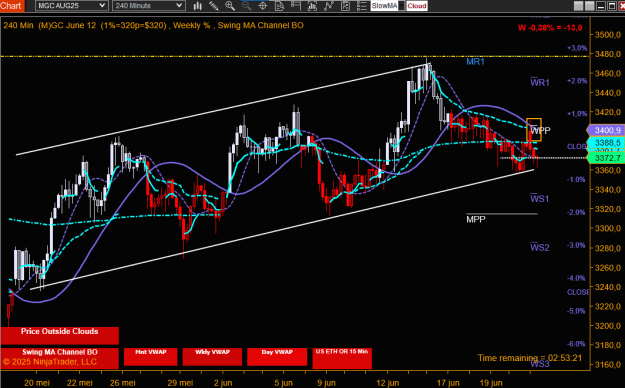Click the US ETH OR 15 Min button
Image resolution: width=625 pixels, height=388 pixels.
[342, 358]
